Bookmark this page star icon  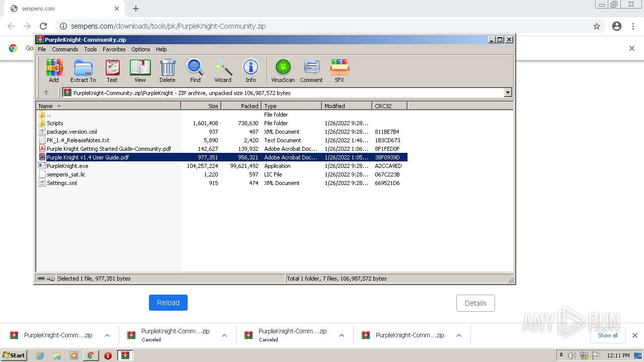click(x=597, y=26)
